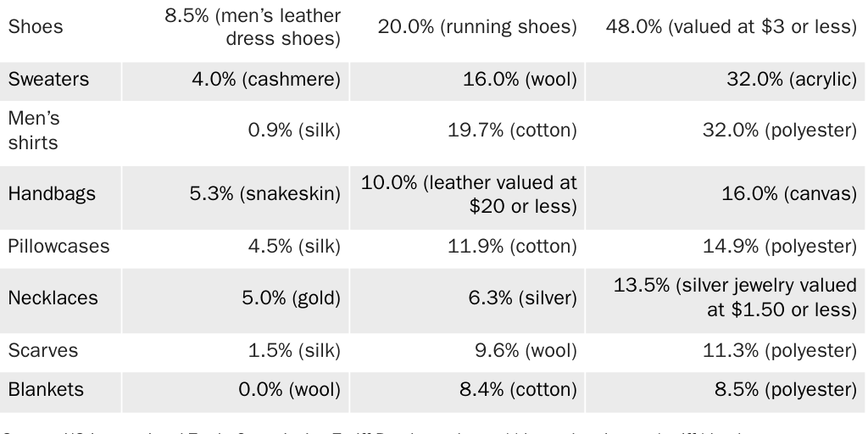Select the 5.3% snakeskin cell
Screen dimensions: 868x434
click(x=264, y=194)
